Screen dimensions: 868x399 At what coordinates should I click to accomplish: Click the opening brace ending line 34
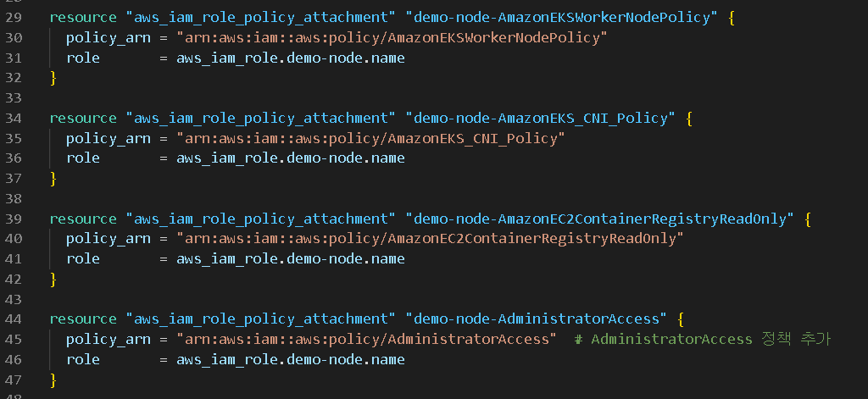(x=689, y=119)
